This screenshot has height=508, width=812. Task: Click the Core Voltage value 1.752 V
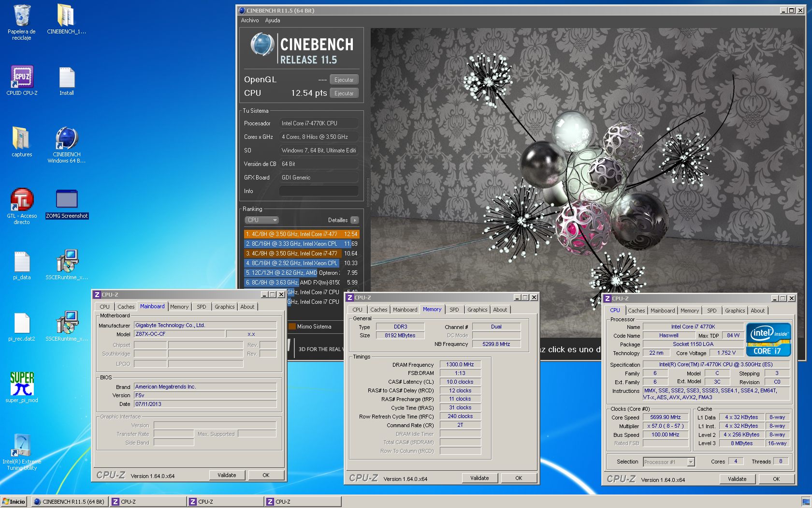click(x=726, y=353)
